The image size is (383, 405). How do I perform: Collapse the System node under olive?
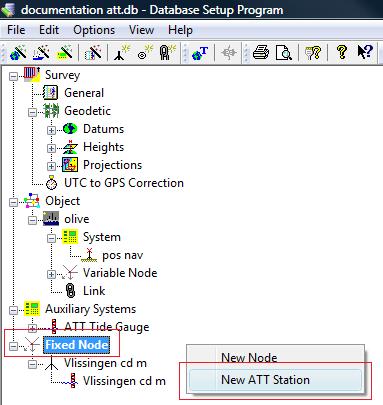pyautogui.click(x=51, y=238)
